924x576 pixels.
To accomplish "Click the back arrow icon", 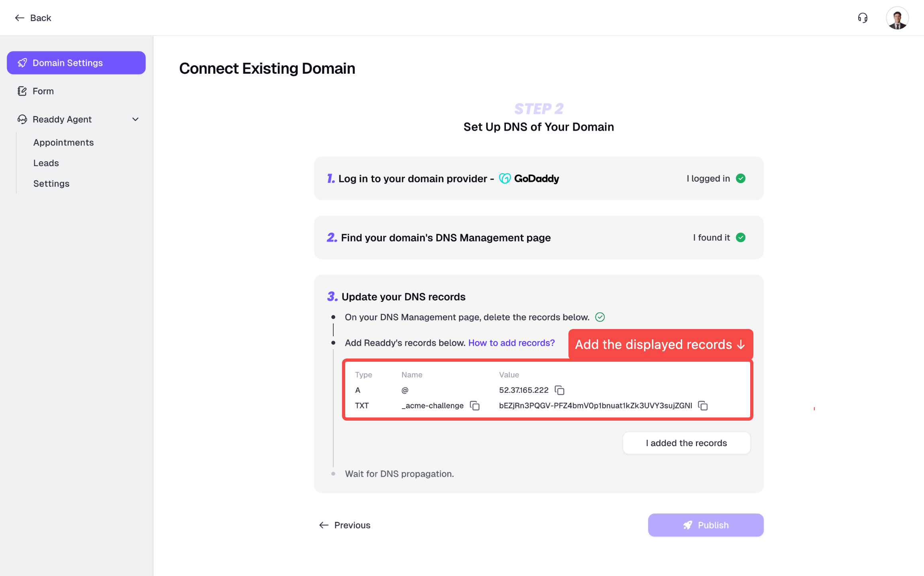I will (20, 18).
